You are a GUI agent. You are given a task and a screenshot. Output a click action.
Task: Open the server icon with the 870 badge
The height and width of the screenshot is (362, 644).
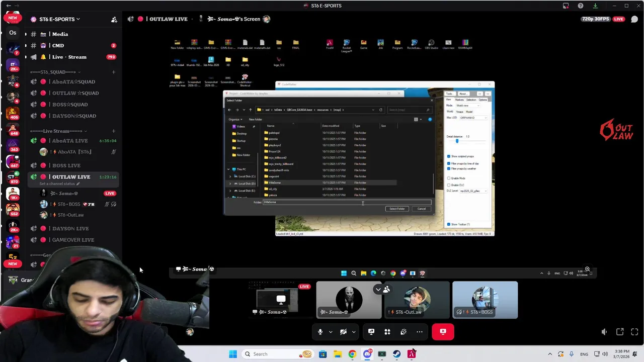point(13,177)
